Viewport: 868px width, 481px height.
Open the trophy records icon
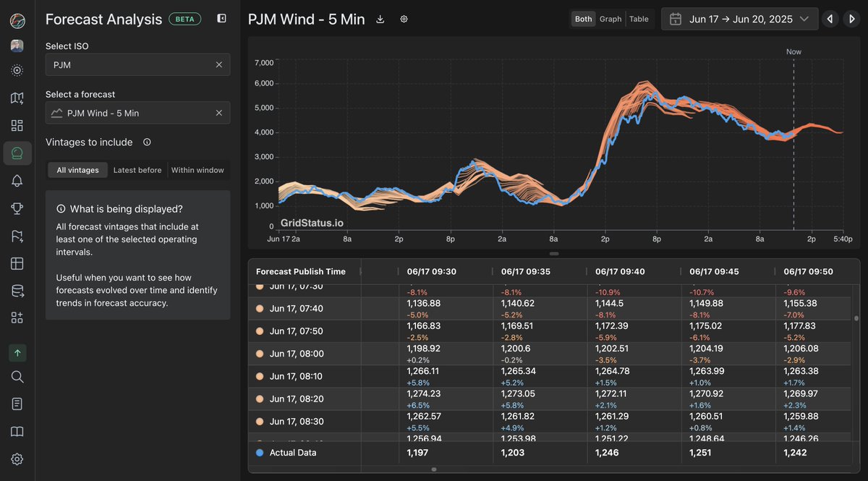click(x=17, y=208)
